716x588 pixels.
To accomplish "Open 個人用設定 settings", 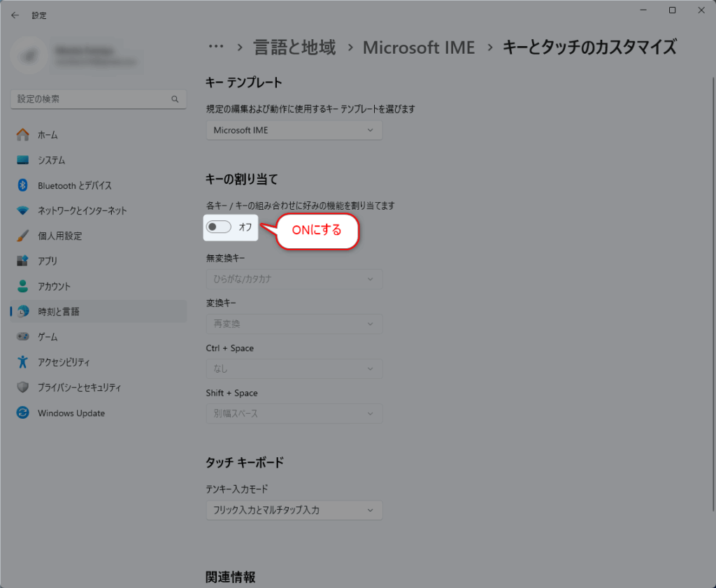I will pyautogui.click(x=98, y=236).
